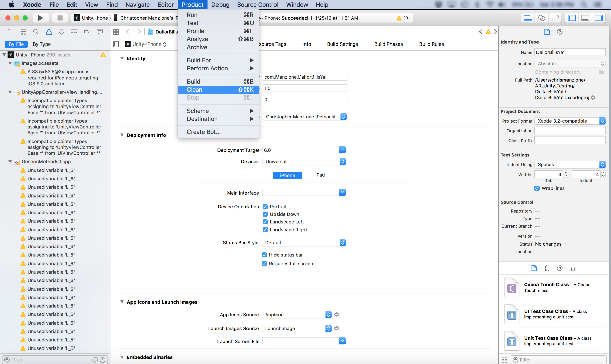Show the Quick Help inspector icon
611x364 pixels.
560,32
